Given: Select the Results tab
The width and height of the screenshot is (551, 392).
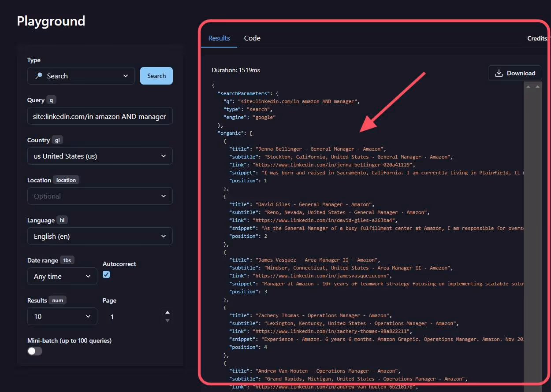Looking at the screenshot, I should [x=219, y=38].
